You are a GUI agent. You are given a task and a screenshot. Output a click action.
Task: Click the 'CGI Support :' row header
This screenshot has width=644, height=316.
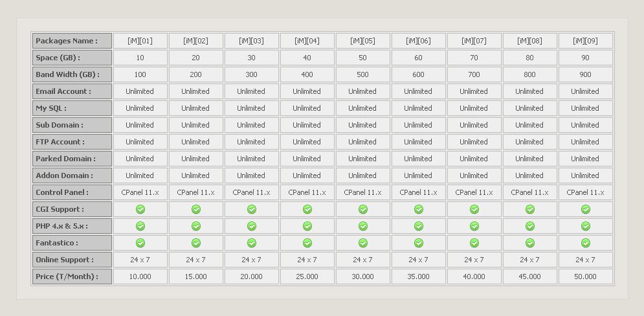[72, 209]
